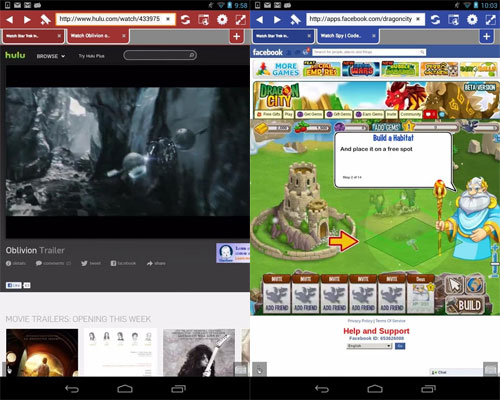Focus the apps.facebook.com address bar
500x400 pixels.
coord(365,19)
